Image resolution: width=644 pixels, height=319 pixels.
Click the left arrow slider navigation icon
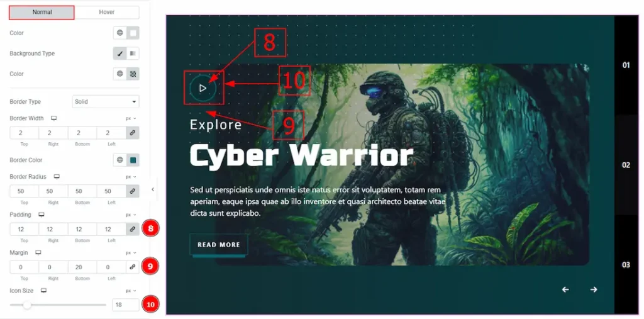click(x=565, y=289)
